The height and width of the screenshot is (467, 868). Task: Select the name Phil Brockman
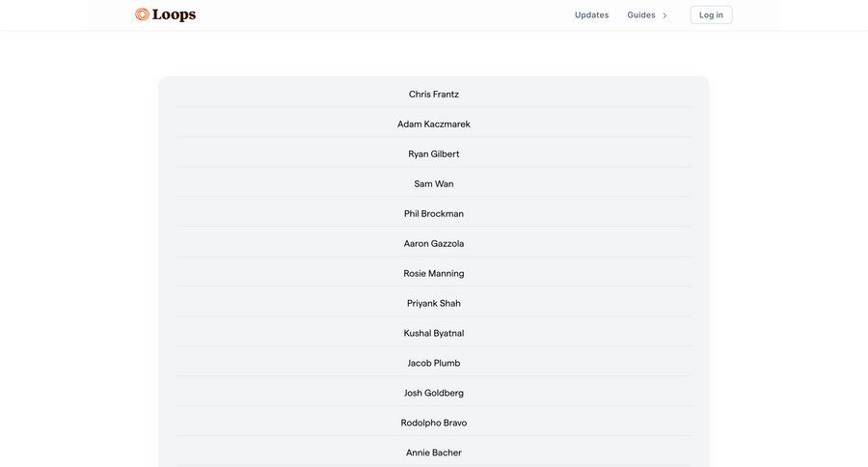(x=433, y=214)
